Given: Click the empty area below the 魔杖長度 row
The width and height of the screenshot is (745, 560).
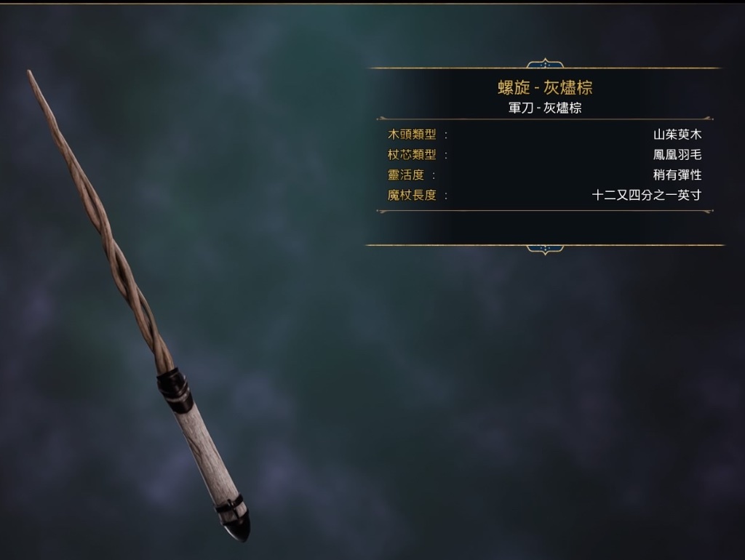Looking at the screenshot, I should click(x=545, y=228).
